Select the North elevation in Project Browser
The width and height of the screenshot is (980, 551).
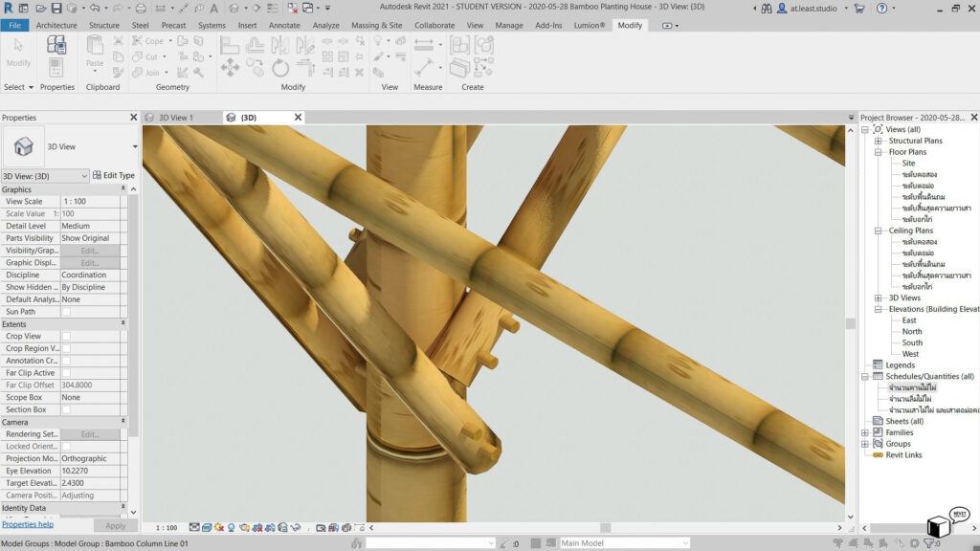[912, 332]
